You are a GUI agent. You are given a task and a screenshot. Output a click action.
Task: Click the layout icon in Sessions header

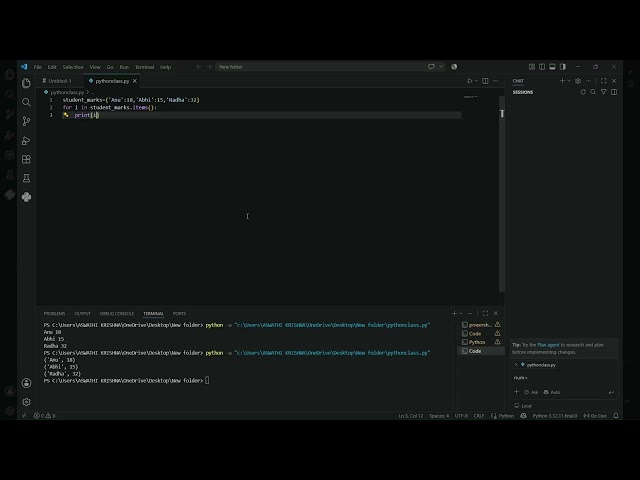click(614, 92)
